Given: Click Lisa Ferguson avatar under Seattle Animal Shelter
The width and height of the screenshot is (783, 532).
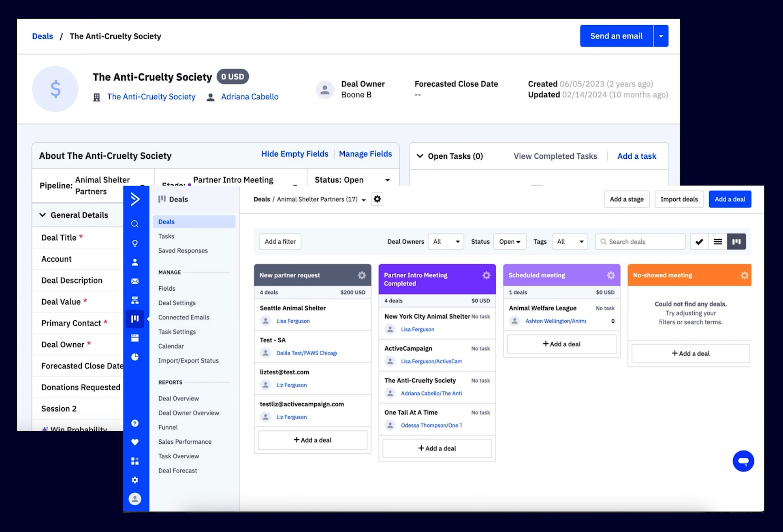Looking at the screenshot, I should click(266, 321).
